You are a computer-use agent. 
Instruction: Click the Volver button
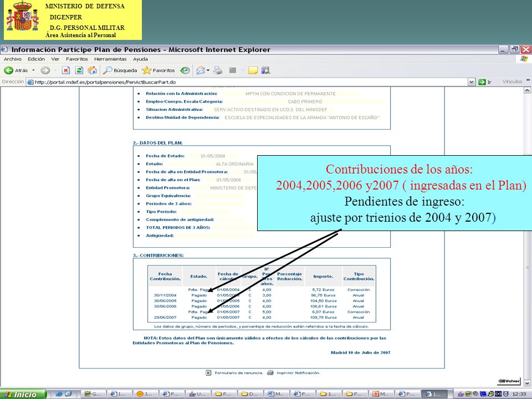[x=509, y=381]
